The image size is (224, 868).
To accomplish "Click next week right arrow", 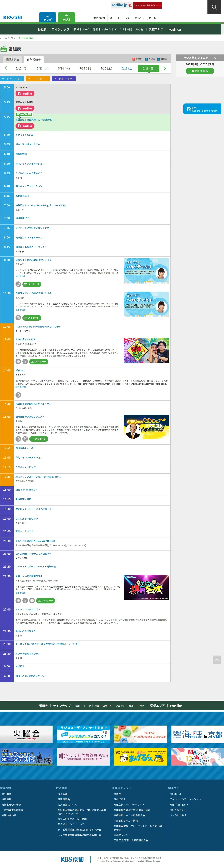I will coord(165,68).
